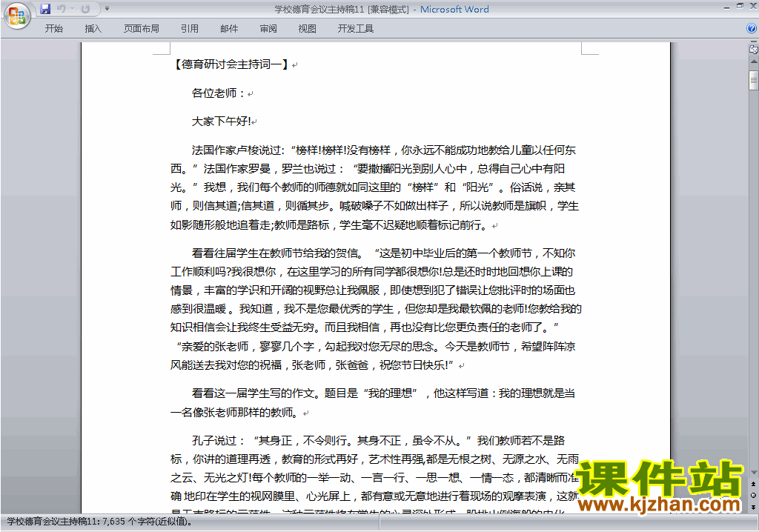This screenshot has width=759, height=532.
Task: Click in paragraph starting 法国作家卢梭说过
Action: pos(374,187)
